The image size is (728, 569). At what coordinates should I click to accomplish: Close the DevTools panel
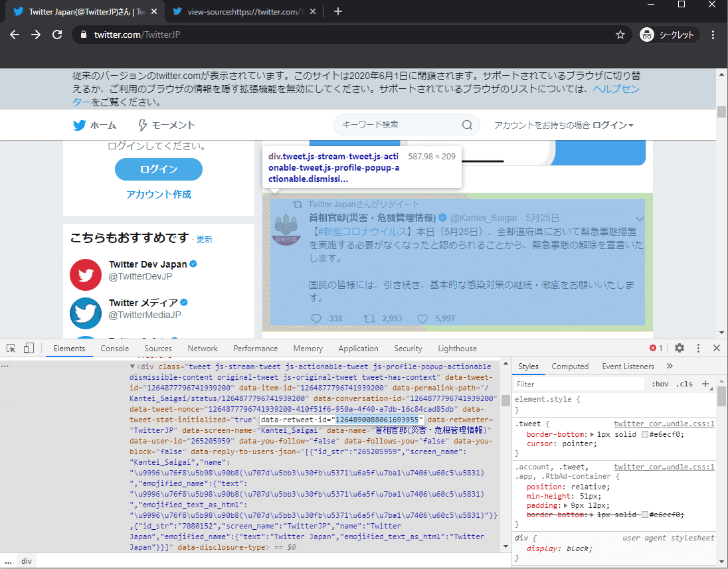coord(717,348)
